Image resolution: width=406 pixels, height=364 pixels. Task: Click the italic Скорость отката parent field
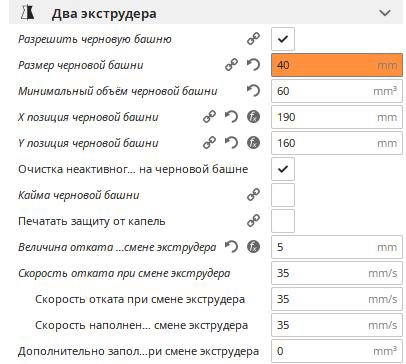337,273
